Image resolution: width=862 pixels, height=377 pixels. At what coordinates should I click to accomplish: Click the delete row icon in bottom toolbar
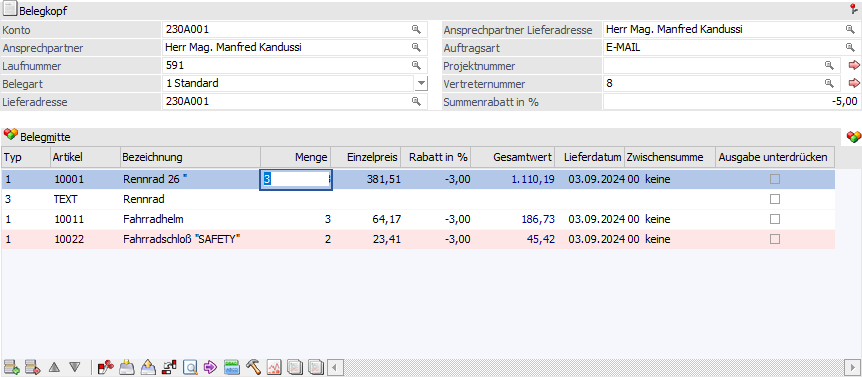pos(33,367)
